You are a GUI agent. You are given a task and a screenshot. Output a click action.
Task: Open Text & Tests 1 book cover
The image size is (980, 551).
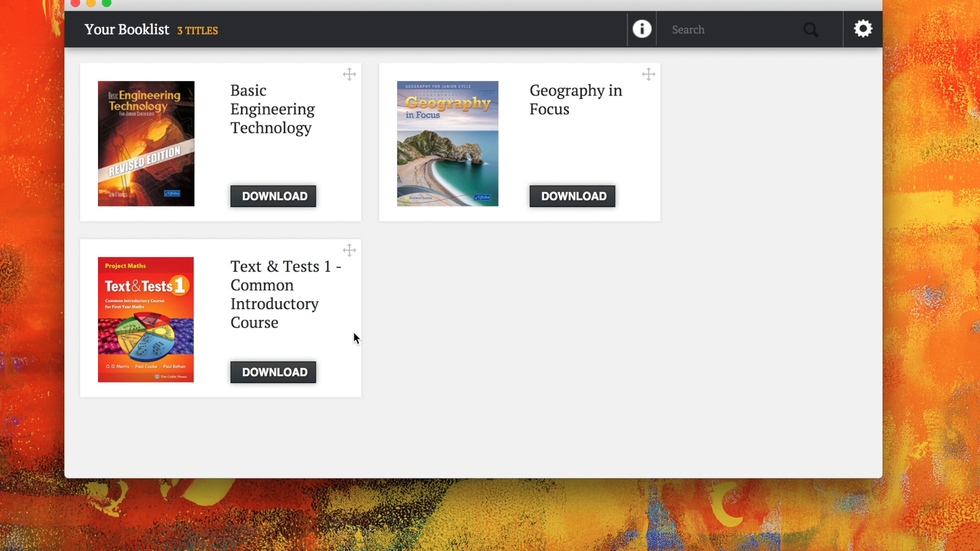tap(146, 320)
